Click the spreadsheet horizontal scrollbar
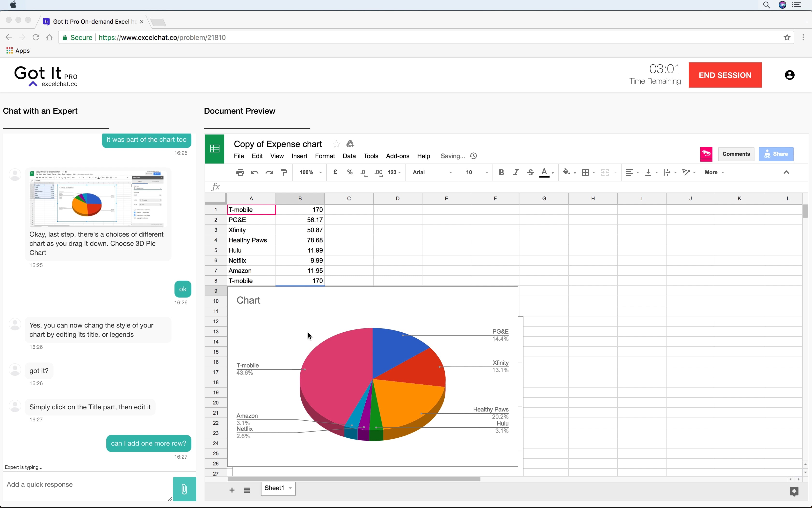This screenshot has height=508, width=812. click(x=354, y=479)
